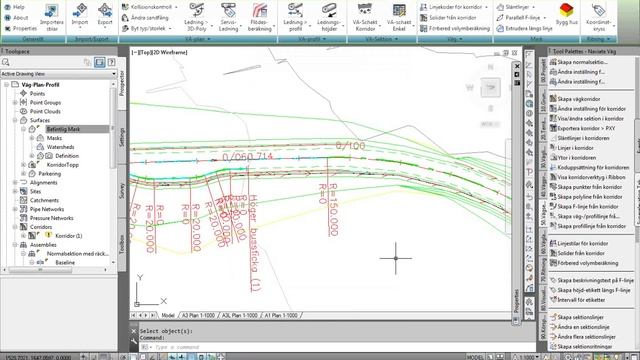Expand the VA-plan ribbon panel title
Image resolution: width=640 pixels, height=360 pixels.
tap(198, 39)
